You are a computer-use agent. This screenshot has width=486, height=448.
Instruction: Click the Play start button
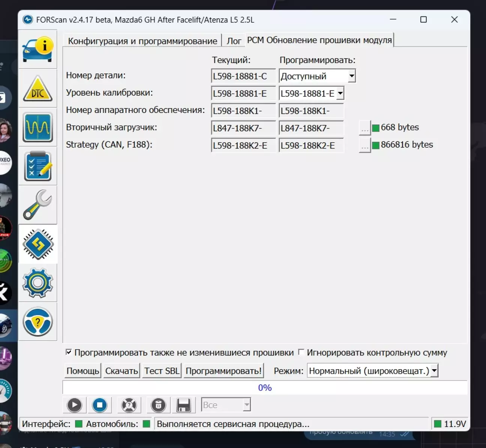[74, 405]
